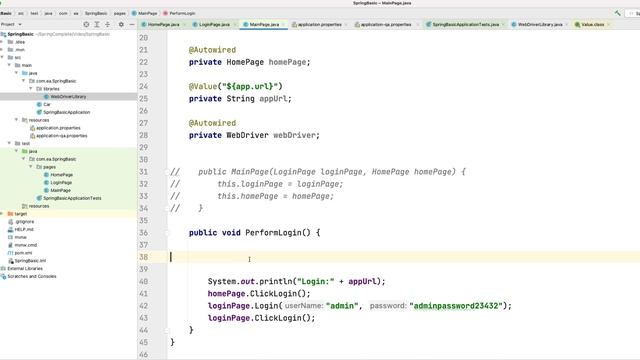Expand the .idea folder
Screen dimensions: 640x360
tap(2, 42)
